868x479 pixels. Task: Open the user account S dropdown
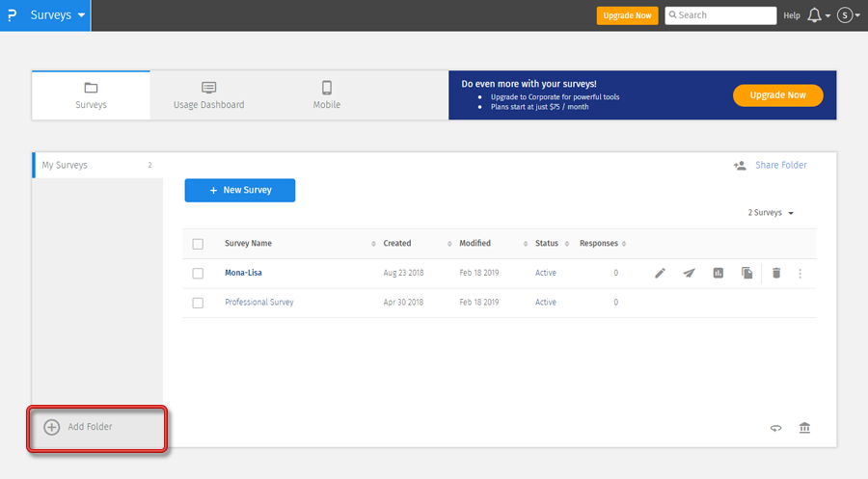[848, 15]
